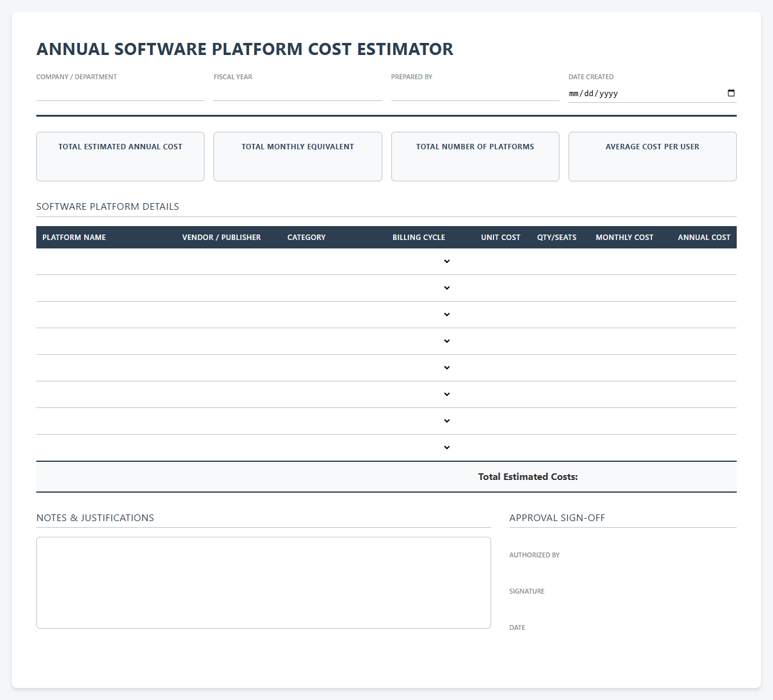The height and width of the screenshot is (700, 773).
Task: Click the Signature label
Action: pyautogui.click(x=527, y=591)
